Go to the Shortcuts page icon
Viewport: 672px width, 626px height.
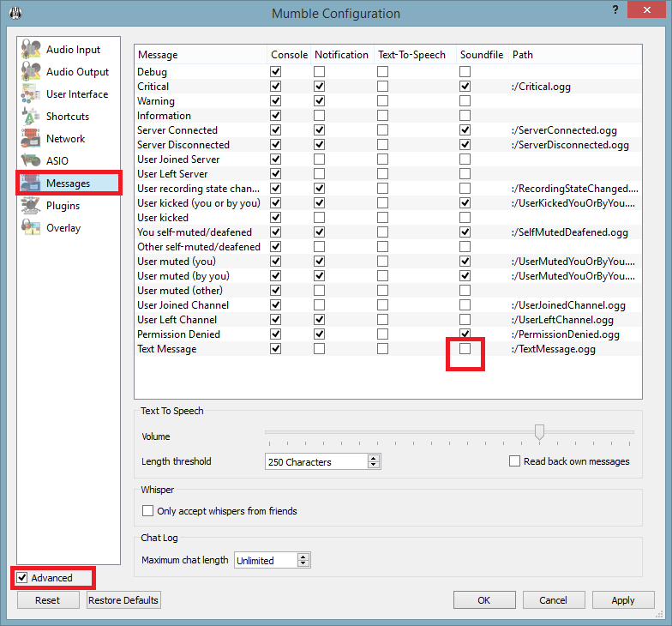pos(31,116)
